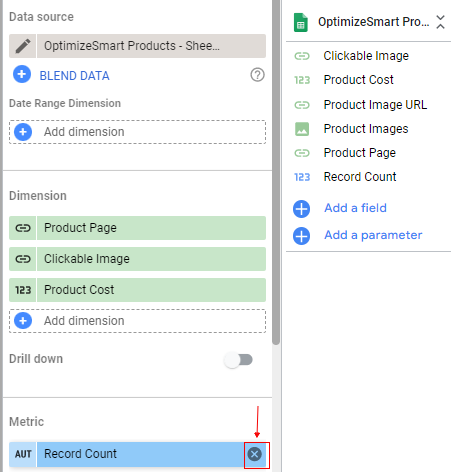This screenshot has height=472, width=456.
Task: Click the pencil edit data source icon
Action: (x=23, y=46)
